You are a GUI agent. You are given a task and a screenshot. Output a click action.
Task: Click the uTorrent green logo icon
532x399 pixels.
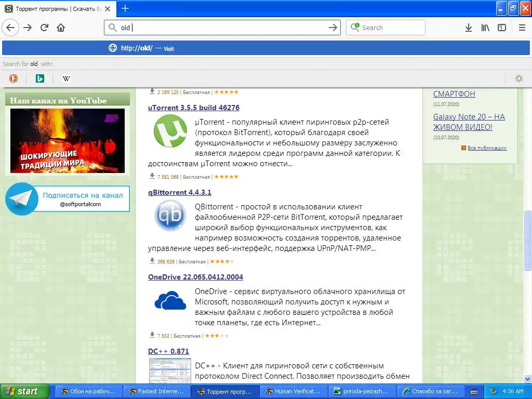pyautogui.click(x=170, y=131)
